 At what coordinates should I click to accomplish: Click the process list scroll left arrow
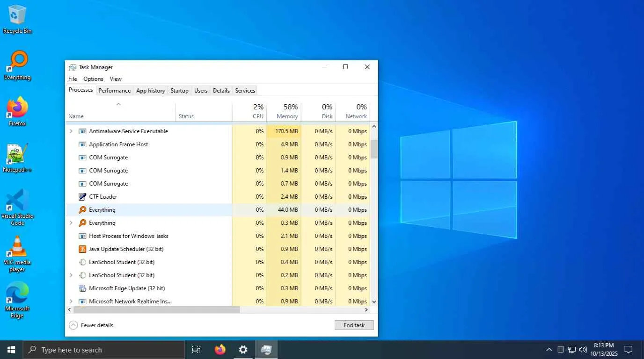click(x=70, y=310)
